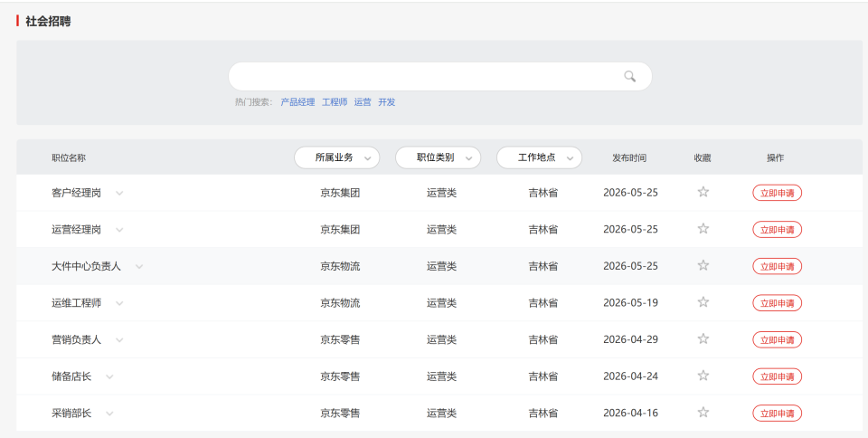Favorite the 客户经理岗 job with star

703,192
